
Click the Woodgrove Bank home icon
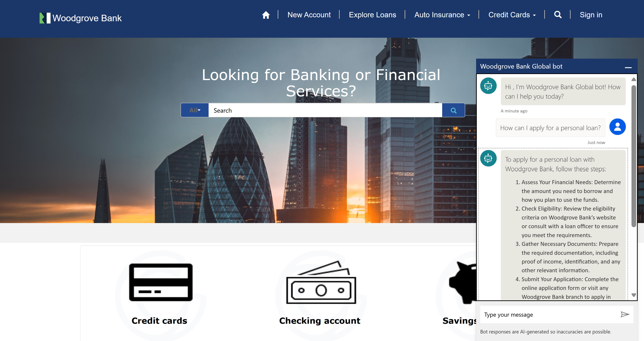(x=265, y=15)
